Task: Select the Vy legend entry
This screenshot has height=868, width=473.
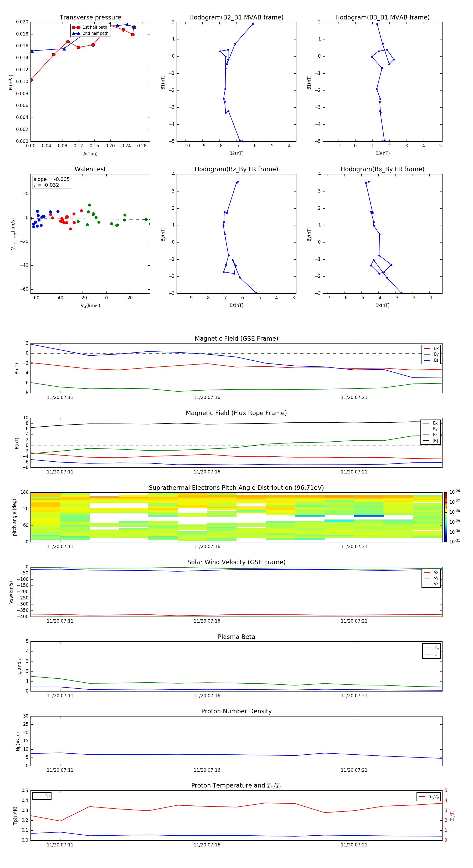Action: 431,578
